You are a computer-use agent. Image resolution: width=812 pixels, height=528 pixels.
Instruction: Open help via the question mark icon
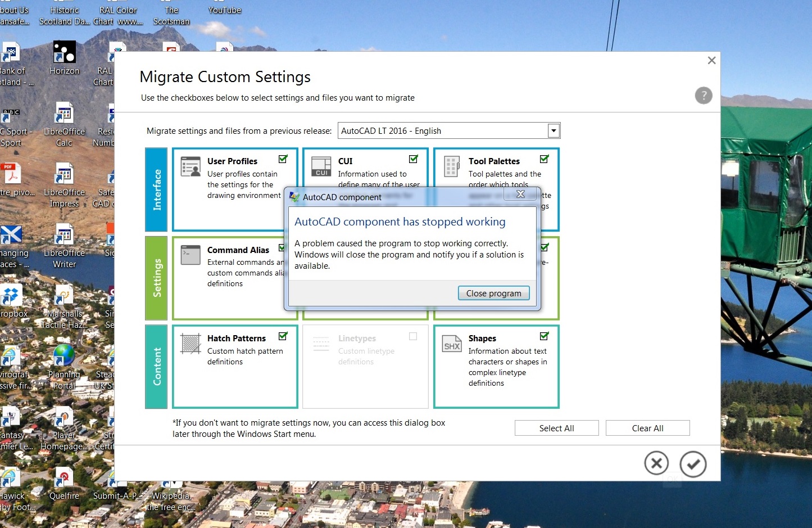(x=703, y=96)
